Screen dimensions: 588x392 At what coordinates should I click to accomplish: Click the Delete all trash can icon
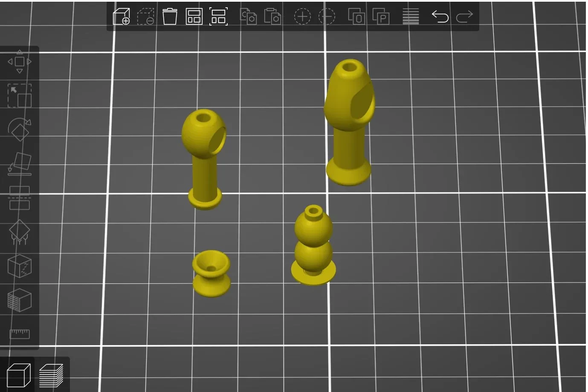coord(170,17)
